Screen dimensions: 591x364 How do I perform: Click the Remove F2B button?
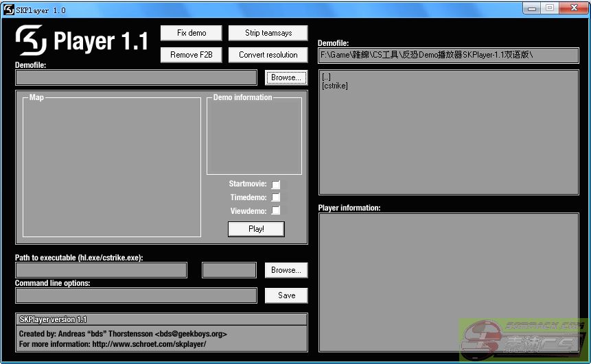point(192,55)
